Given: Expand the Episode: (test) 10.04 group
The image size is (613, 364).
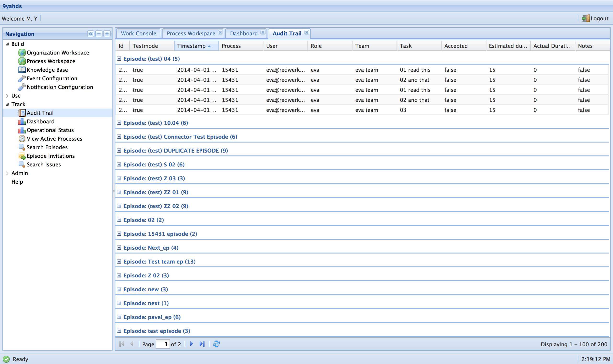Looking at the screenshot, I should [x=119, y=123].
